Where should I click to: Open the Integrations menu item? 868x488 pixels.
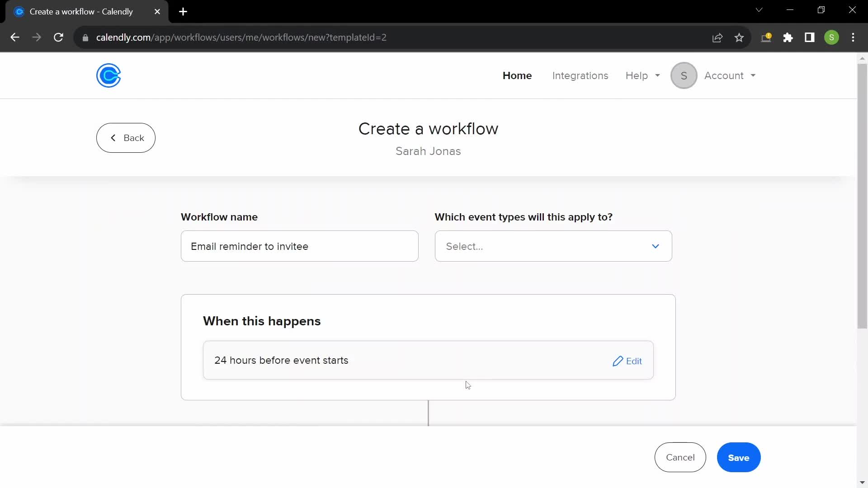pyautogui.click(x=580, y=75)
